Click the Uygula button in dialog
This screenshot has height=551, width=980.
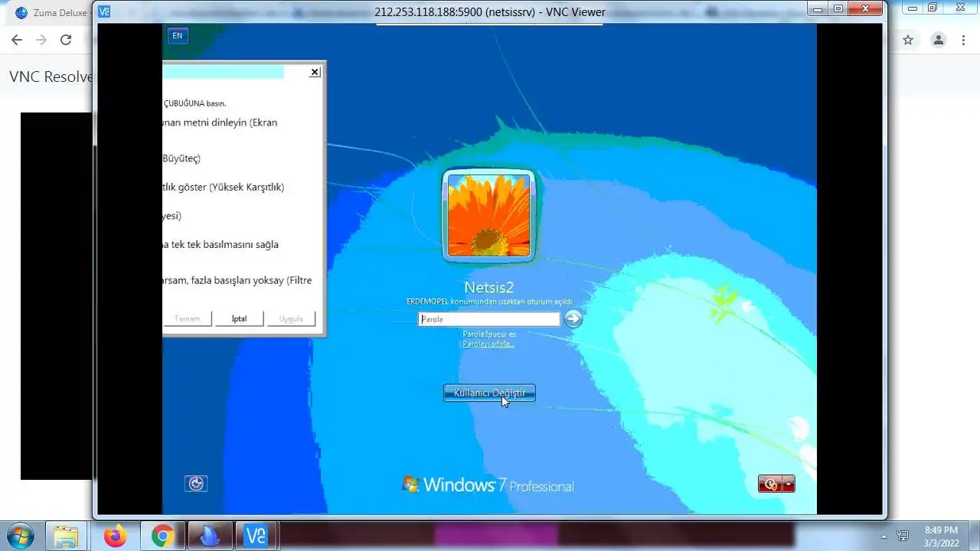point(291,318)
